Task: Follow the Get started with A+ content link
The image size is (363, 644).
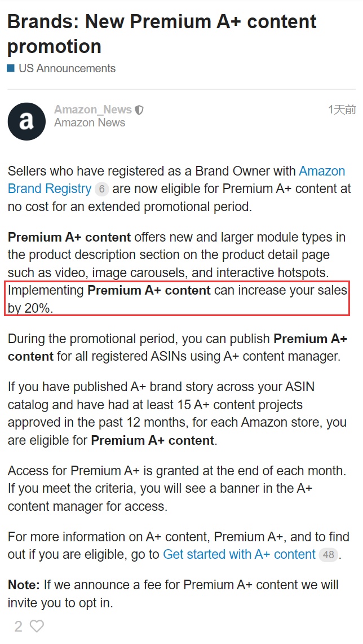Action: 239,554
